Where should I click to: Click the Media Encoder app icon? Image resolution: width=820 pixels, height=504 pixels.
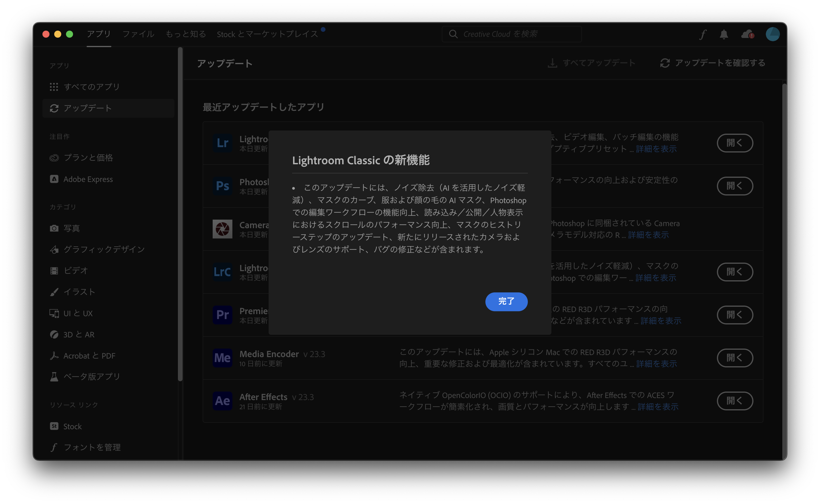tap(222, 358)
